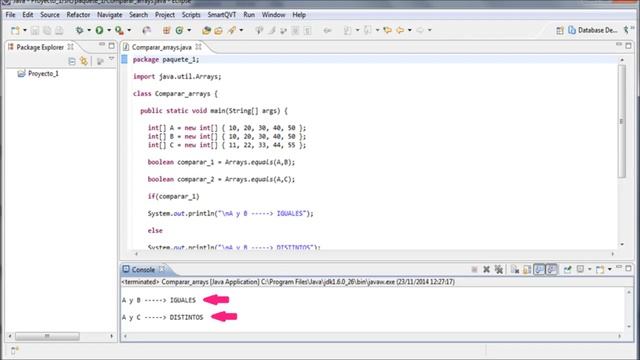Click the Print icon in toolbar
Screen dimensions: 640x360
(x=59, y=30)
